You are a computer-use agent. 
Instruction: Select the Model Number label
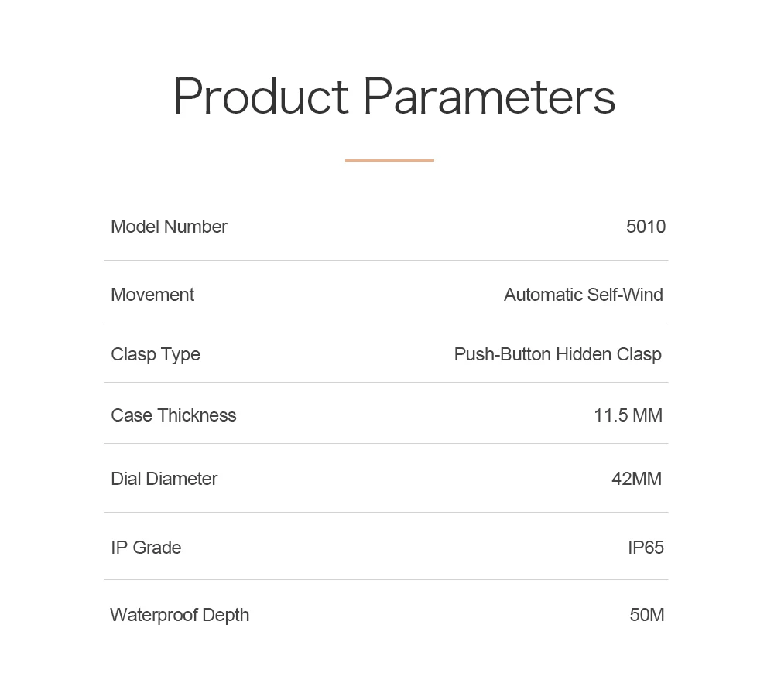click(x=169, y=227)
